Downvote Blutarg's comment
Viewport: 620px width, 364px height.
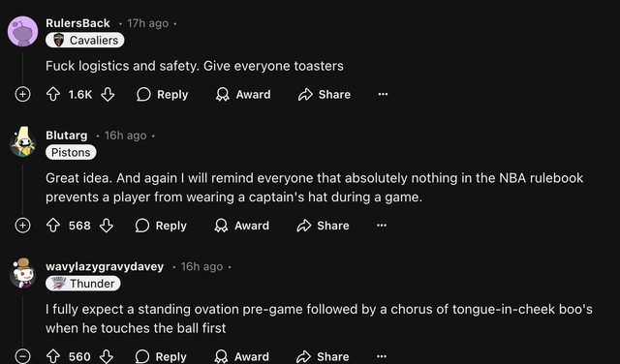tap(107, 226)
